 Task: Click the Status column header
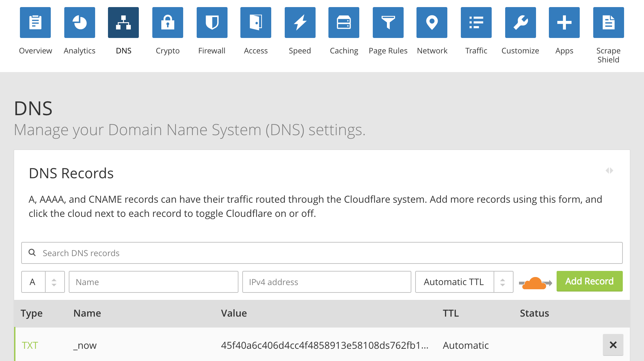[x=534, y=313]
